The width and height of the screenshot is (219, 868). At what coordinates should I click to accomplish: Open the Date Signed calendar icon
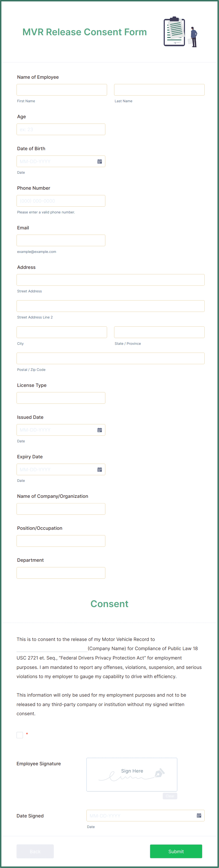[x=199, y=815]
